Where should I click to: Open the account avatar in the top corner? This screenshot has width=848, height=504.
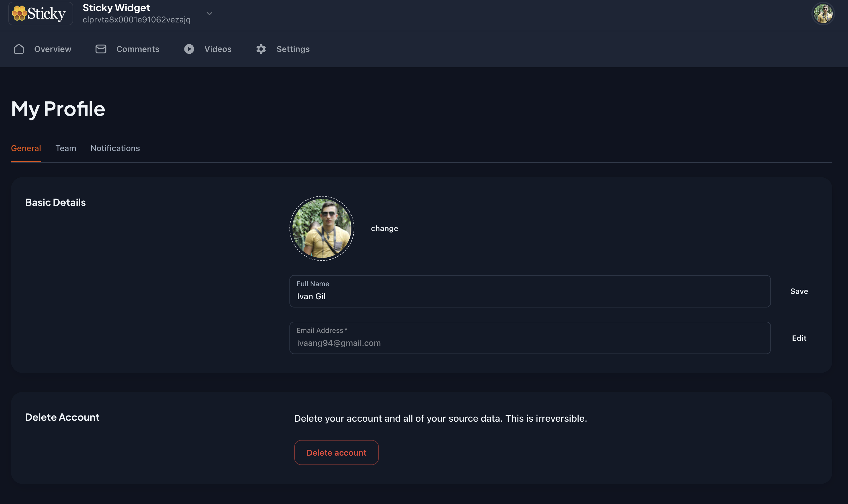[x=823, y=14]
